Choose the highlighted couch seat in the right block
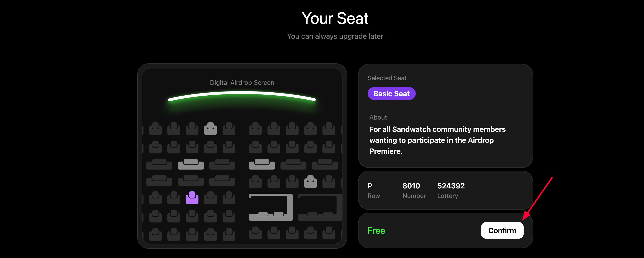The image size is (644, 258). click(x=262, y=164)
